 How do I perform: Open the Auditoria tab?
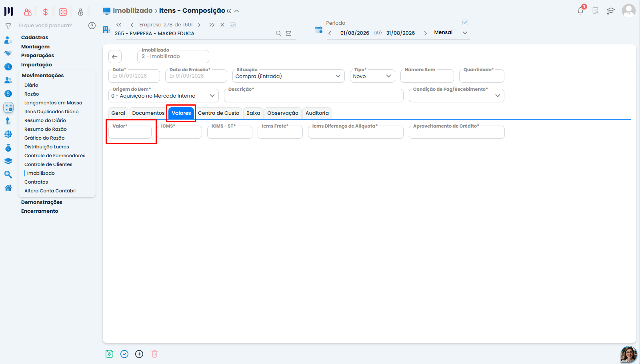(x=317, y=113)
